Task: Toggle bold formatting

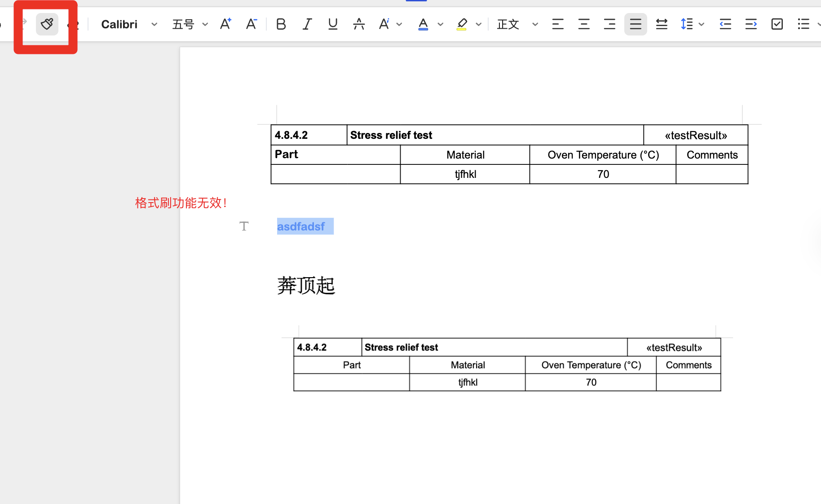Action: (x=281, y=24)
